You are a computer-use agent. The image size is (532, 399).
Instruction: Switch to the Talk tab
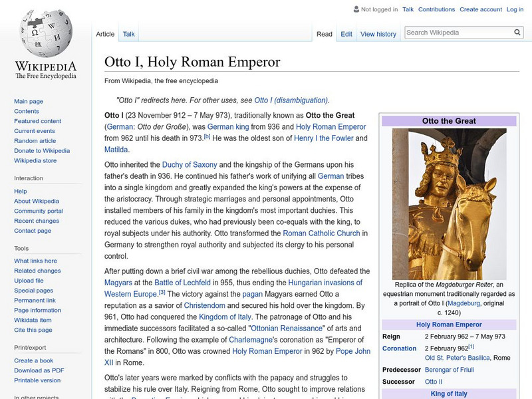click(x=128, y=34)
